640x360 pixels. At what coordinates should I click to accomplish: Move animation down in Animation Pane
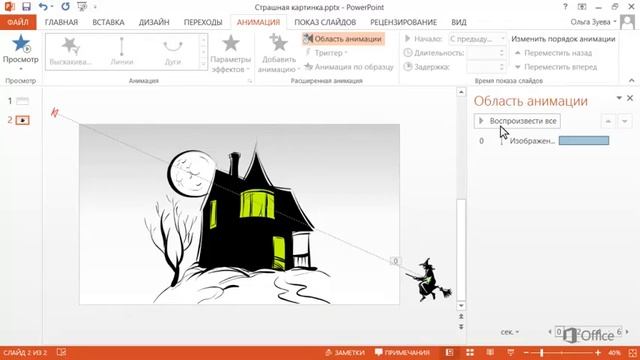coord(624,121)
